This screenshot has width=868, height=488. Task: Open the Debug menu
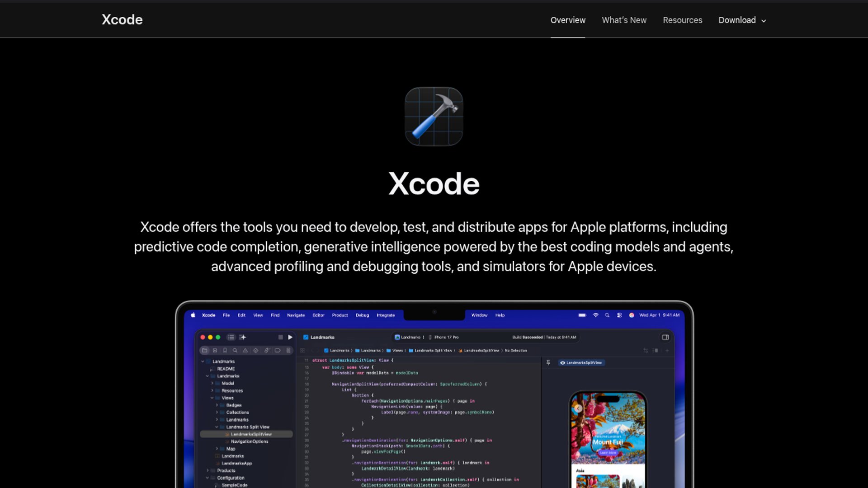point(362,315)
